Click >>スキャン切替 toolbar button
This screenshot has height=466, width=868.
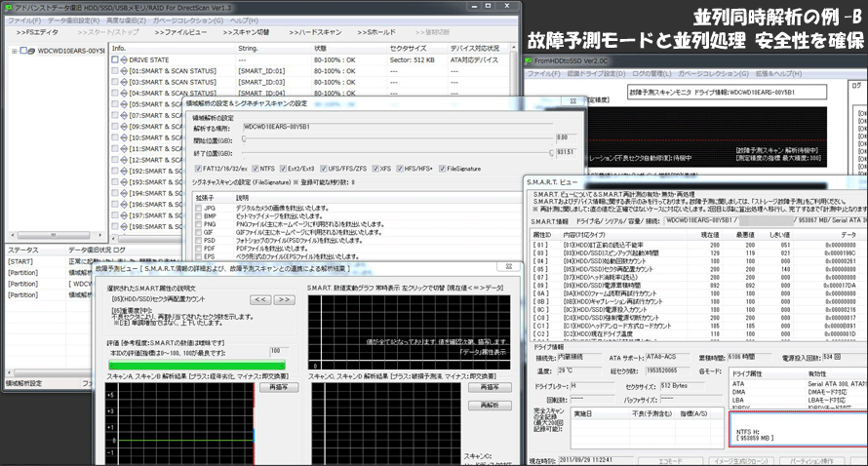click(246, 32)
